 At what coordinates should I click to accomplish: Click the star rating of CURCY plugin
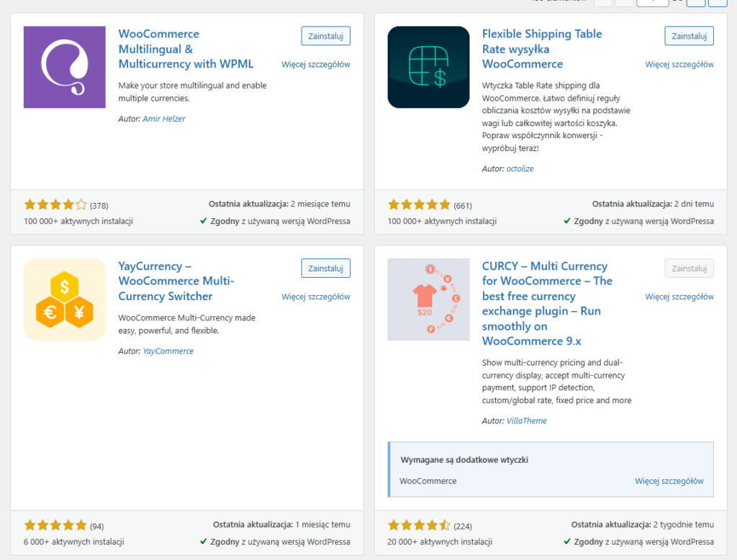point(419,526)
